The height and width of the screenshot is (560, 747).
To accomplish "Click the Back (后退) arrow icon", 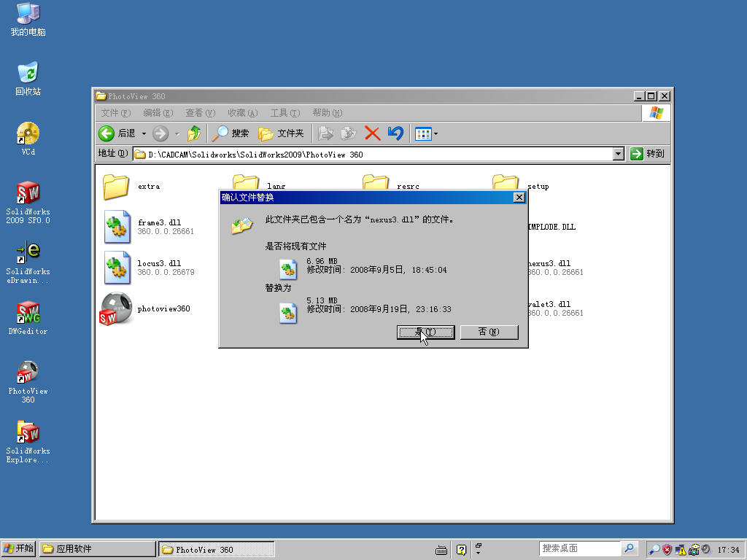I will coord(107,133).
